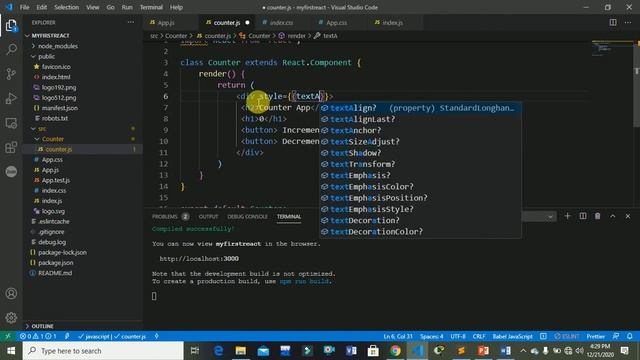Open the File menu
Viewport: 640px width, 360px height.
[24, 7]
